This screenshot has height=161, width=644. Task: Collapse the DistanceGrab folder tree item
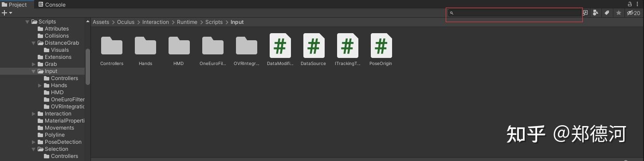pyautogui.click(x=34, y=43)
